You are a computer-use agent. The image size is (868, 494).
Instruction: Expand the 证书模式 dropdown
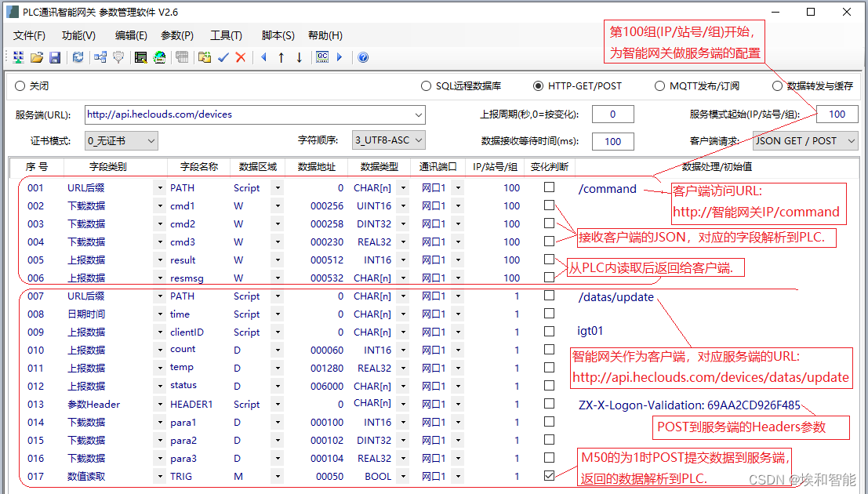(122, 141)
